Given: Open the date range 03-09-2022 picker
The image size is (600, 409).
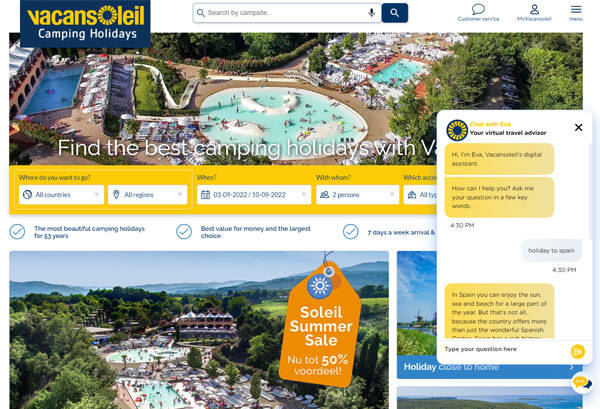Looking at the screenshot, I should 254,195.
